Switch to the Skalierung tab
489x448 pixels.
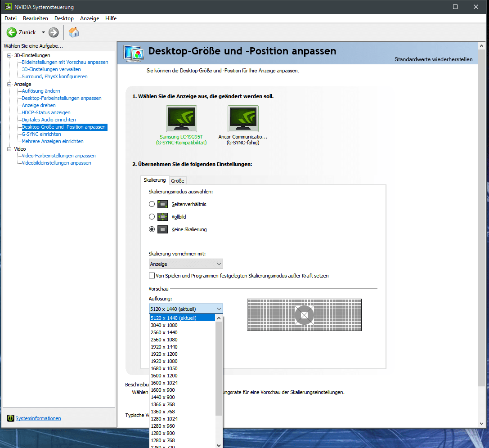155,180
